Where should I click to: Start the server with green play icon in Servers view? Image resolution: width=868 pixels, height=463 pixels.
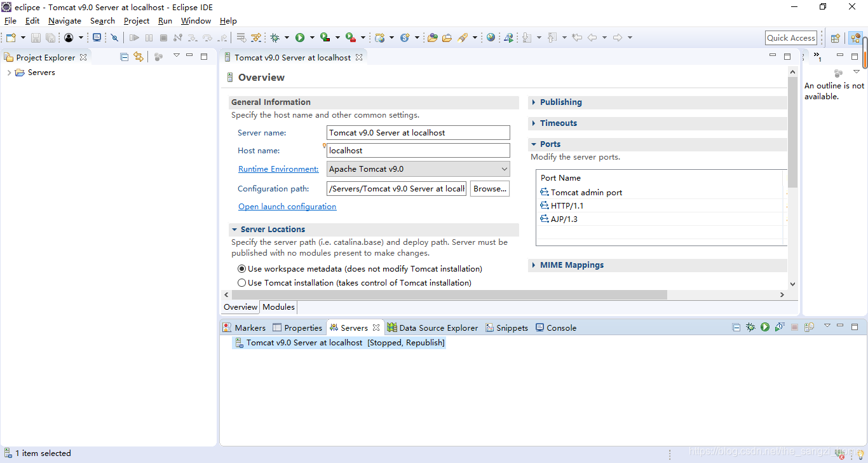click(765, 327)
